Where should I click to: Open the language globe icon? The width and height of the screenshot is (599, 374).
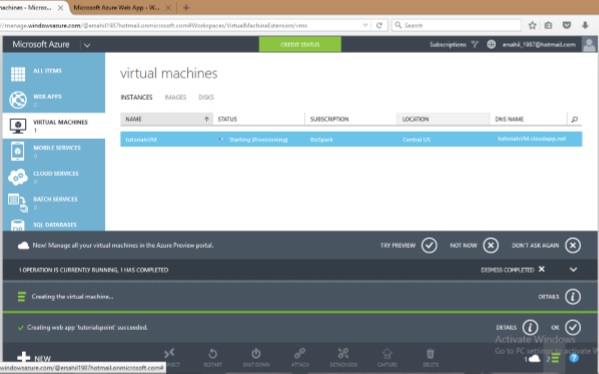(x=491, y=44)
